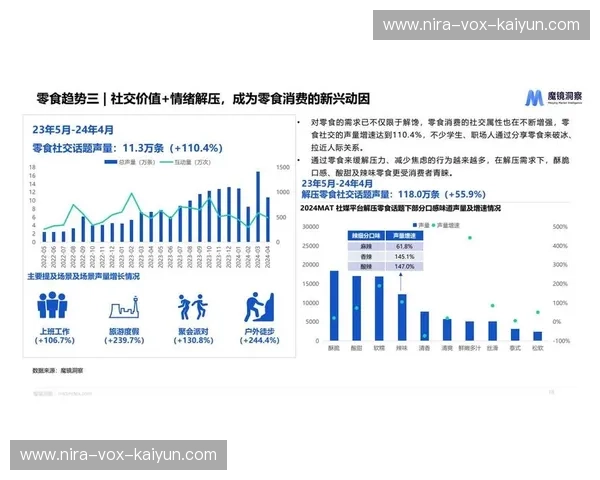Click the 互动量 teal line legend marker

click(167, 160)
